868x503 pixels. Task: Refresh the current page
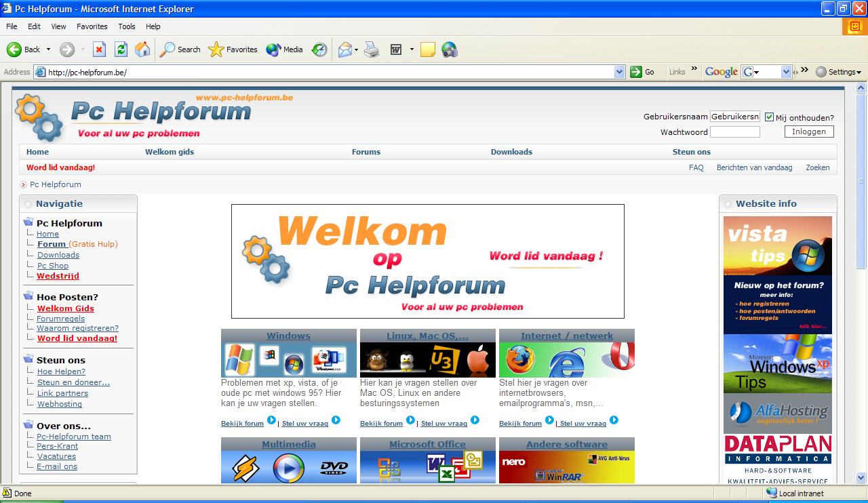121,49
